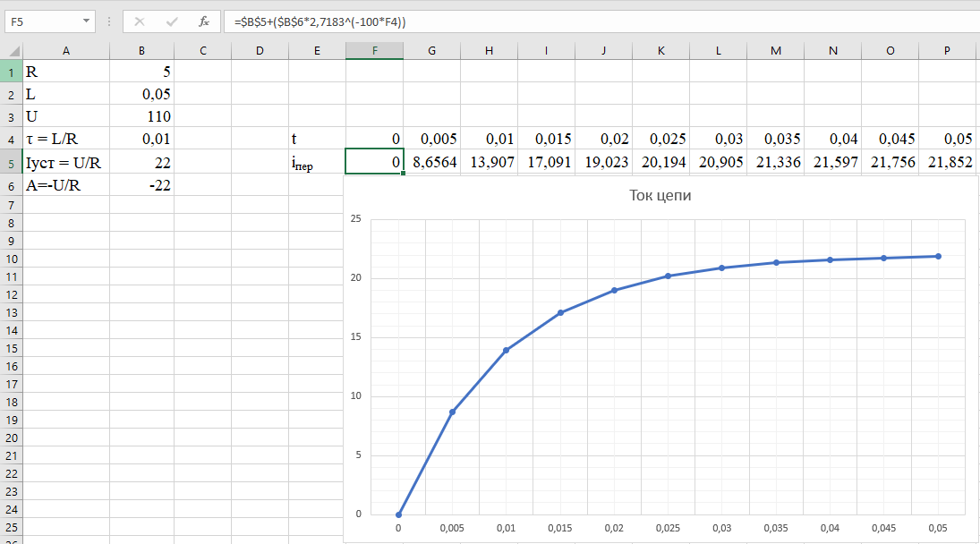Viewport: 980px width, 544px height.
Task: Click cell G5 with value 8,6564
Action: coord(431,161)
